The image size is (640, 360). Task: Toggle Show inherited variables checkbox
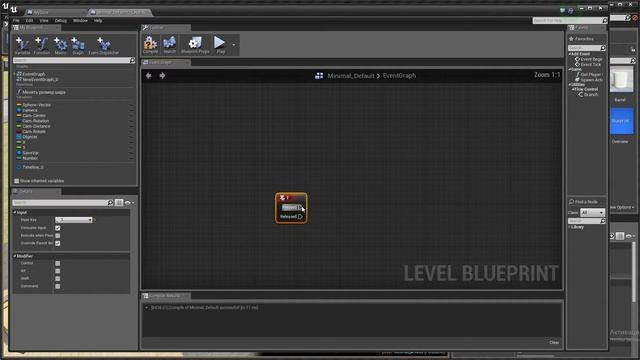17,181
